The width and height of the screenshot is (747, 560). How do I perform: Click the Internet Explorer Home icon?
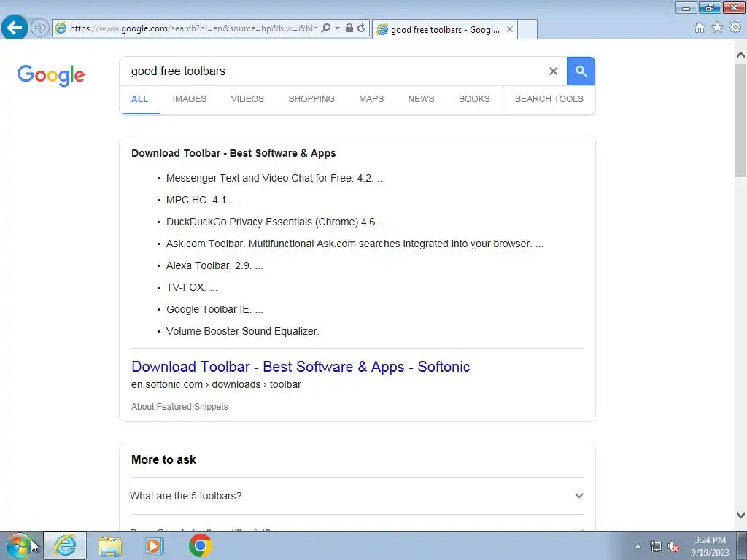pyautogui.click(x=700, y=28)
